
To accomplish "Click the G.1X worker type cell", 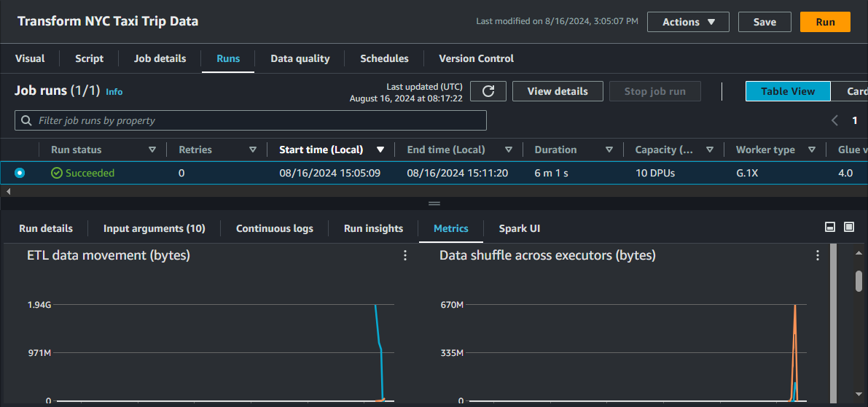I will coord(747,174).
